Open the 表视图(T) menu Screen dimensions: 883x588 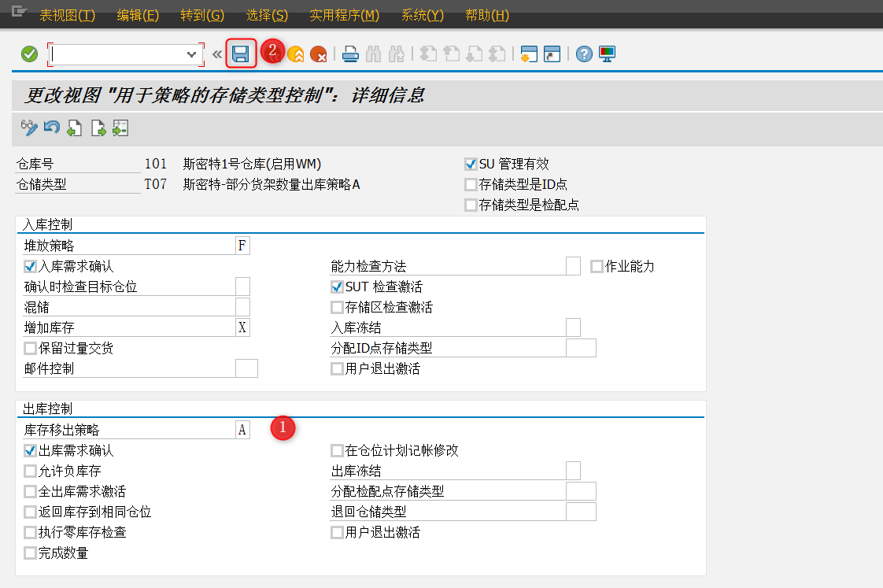68,15
